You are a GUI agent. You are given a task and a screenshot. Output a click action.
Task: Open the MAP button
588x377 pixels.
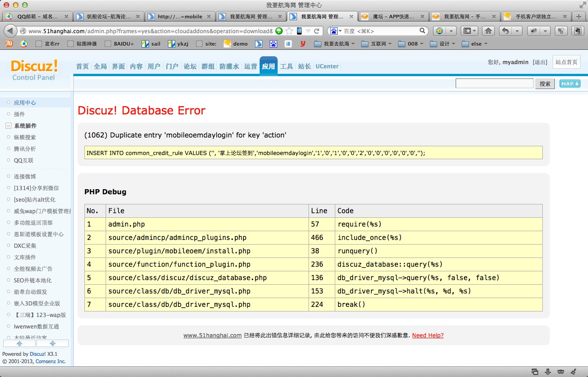[570, 84]
